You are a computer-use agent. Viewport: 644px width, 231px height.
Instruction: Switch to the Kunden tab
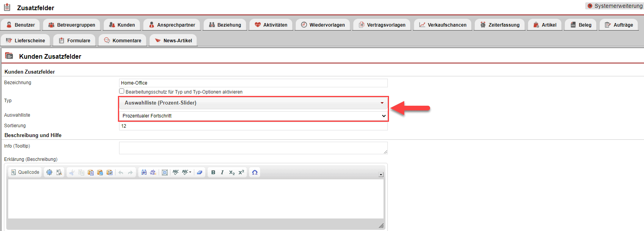click(x=122, y=25)
